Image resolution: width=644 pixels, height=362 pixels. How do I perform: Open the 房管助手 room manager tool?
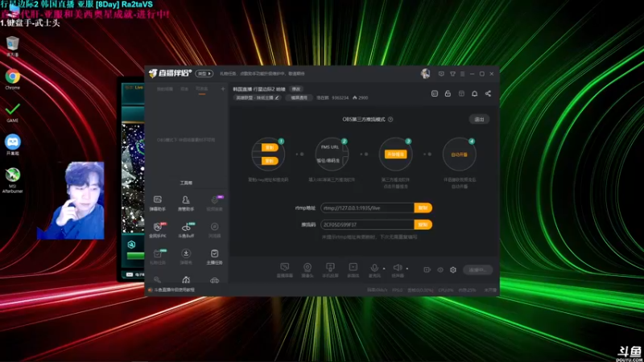[186, 204]
